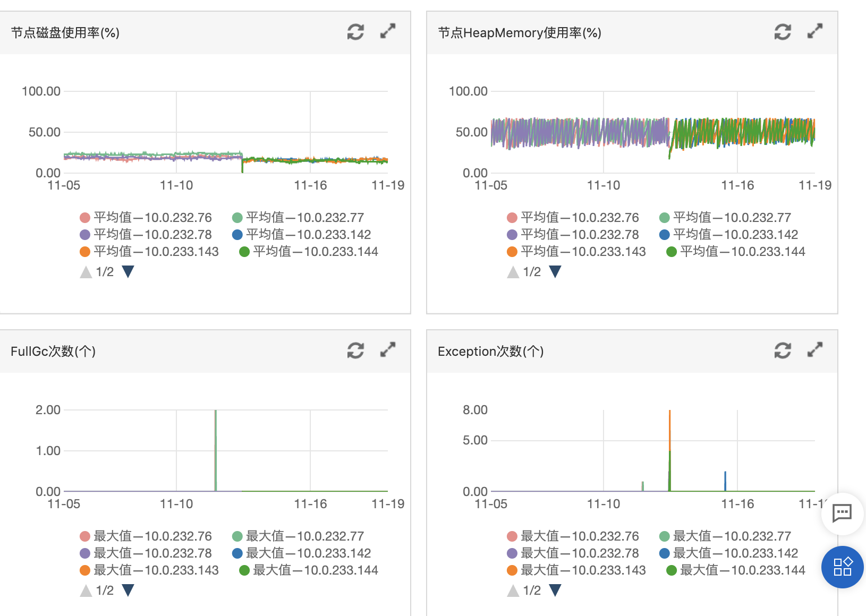Image resolution: width=866 pixels, height=616 pixels.
Task: Toggle 平均值—10.0.232.76 series in disk usage chart
Action: (146, 218)
